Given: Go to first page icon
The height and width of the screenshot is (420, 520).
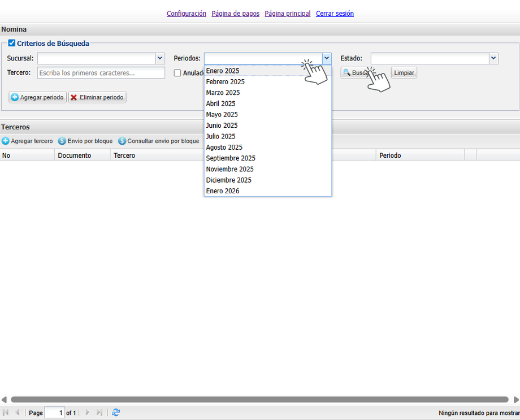Looking at the screenshot, I should click(6, 413).
